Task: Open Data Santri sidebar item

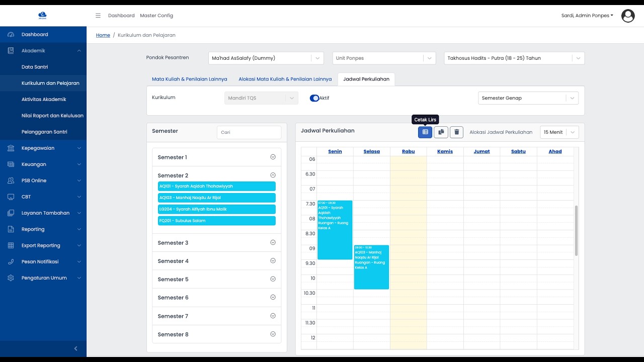Action: coord(43,67)
